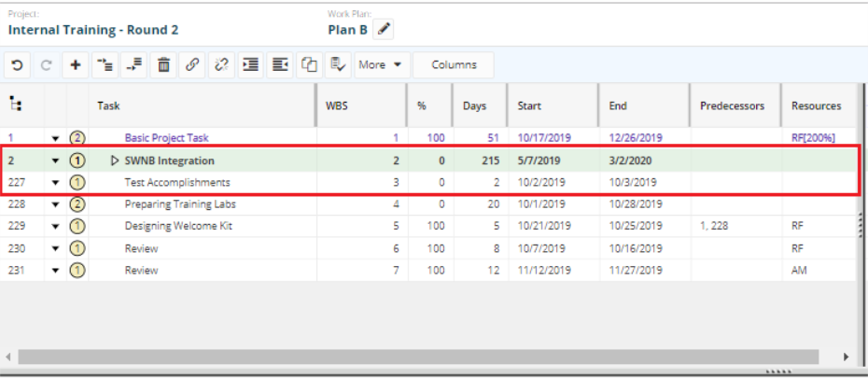The width and height of the screenshot is (868, 378).
Task: Click the horizontal scrollbar right arrow
Action: [846, 357]
